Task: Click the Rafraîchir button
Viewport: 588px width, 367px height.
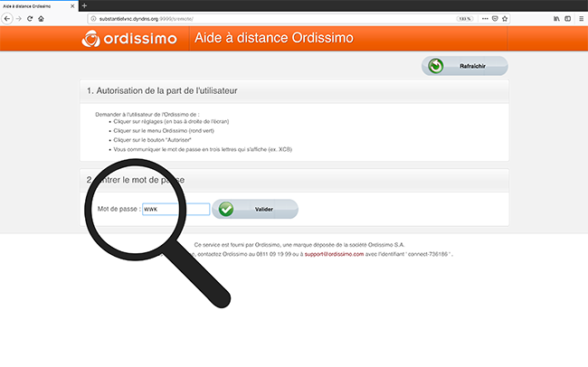Action: (465, 66)
